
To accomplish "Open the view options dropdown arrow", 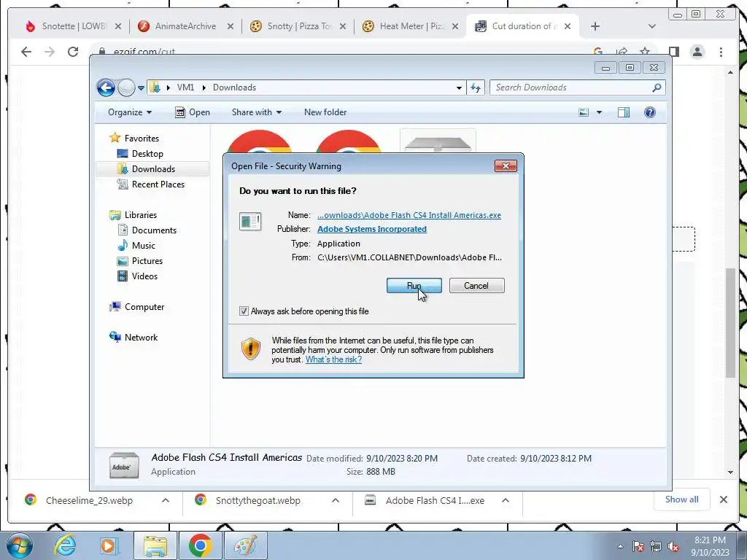I will click(x=600, y=112).
